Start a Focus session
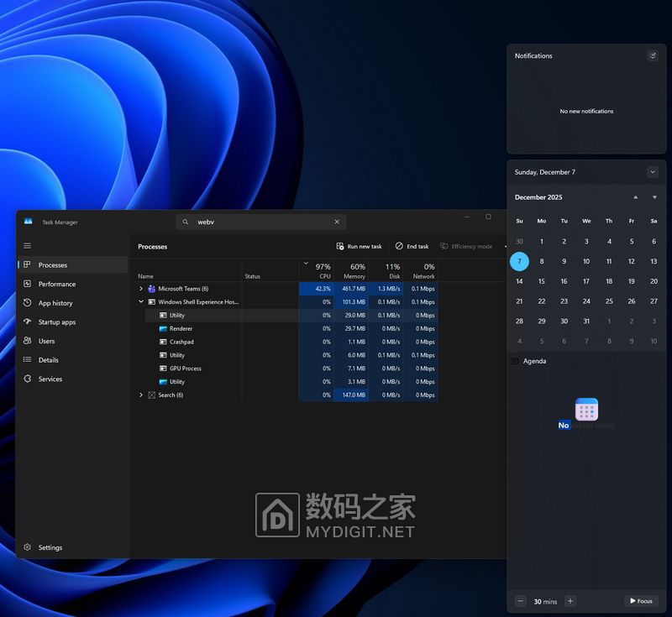The image size is (672, 617). click(x=641, y=601)
